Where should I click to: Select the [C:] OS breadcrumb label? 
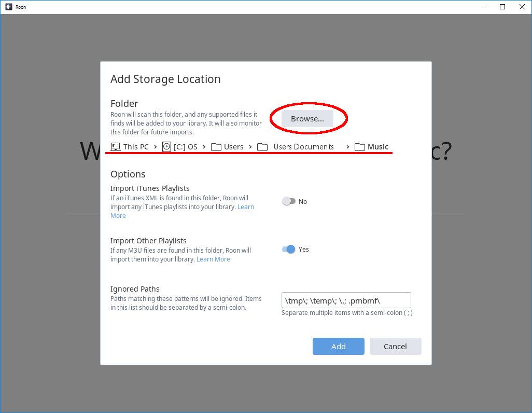(x=186, y=147)
